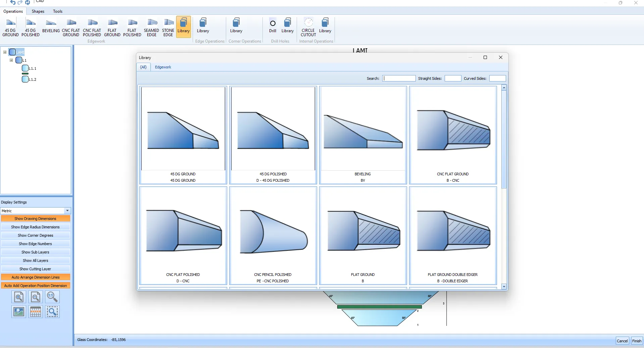Select the L1.1 layer in tree
644x348 pixels.
30,68
